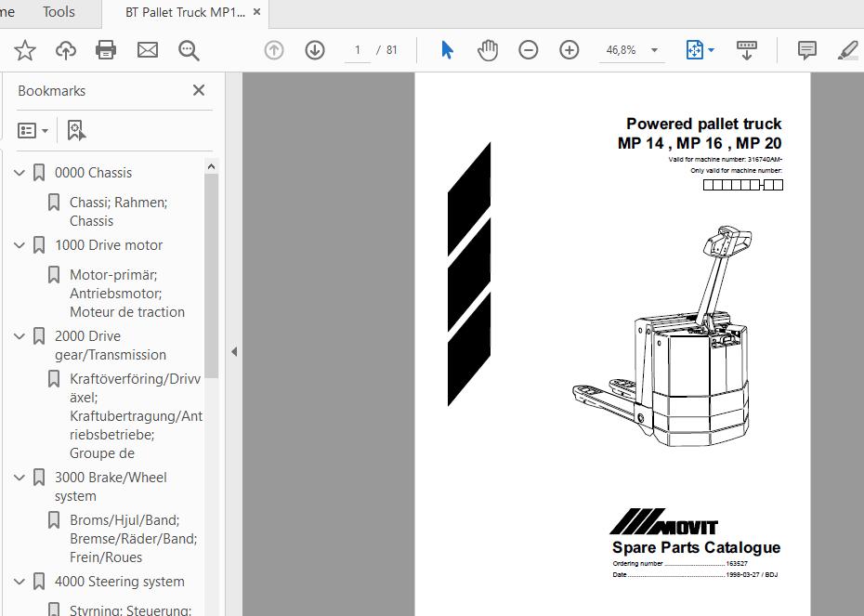Select the arrow selection tool
This screenshot has width=864, height=616.
point(447,50)
